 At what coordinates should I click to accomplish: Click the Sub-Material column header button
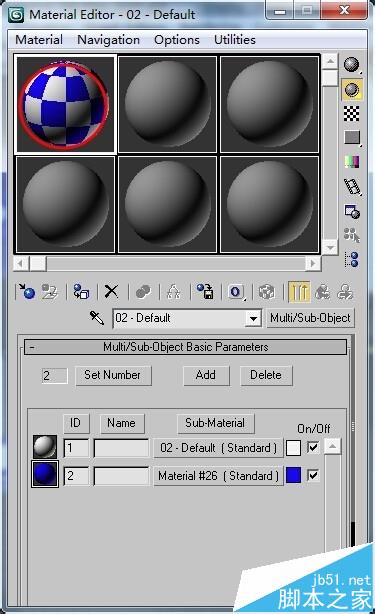pos(215,423)
